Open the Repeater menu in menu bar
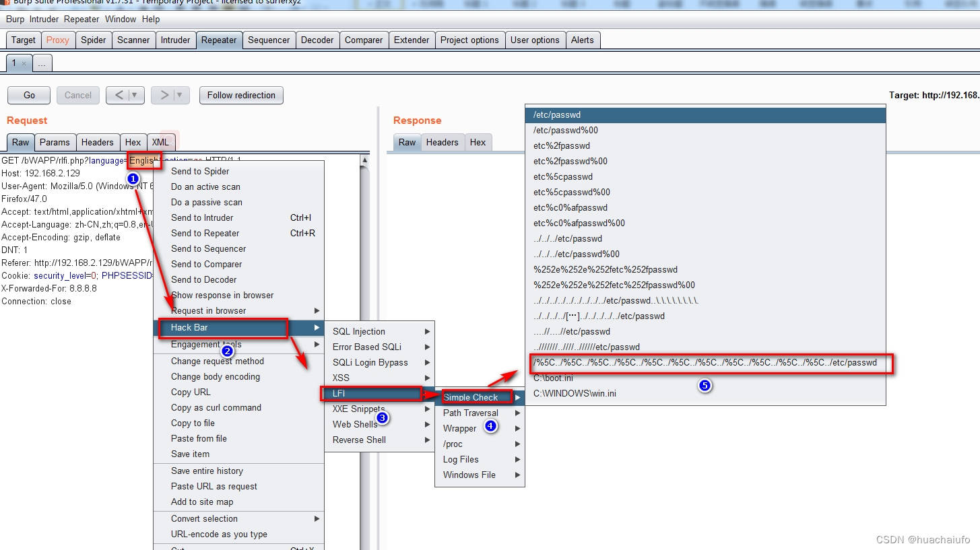Screen dimensions: 980x550 pyautogui.click(x=81, y=19)
